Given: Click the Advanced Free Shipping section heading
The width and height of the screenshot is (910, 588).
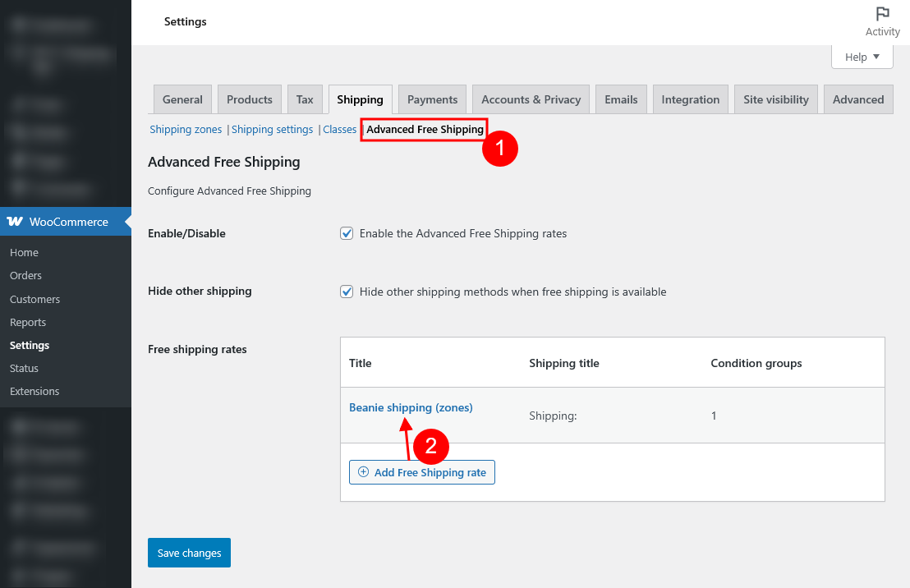Looking at the screenshot, I should click(224, 162).
